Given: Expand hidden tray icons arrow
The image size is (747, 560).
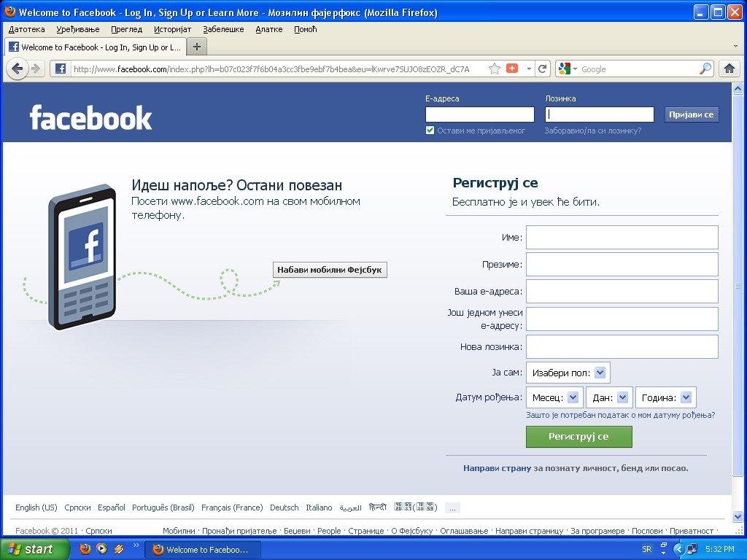Looking at the screenshot, I should 679,550.
